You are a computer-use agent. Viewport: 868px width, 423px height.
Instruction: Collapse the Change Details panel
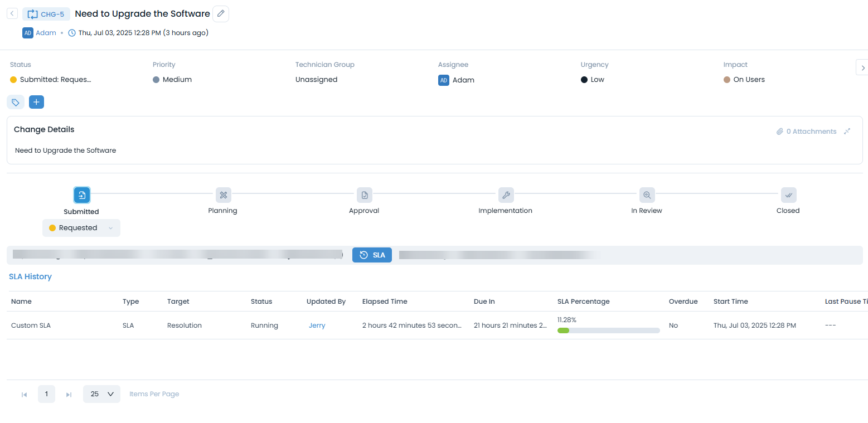[x=847, y=132]
